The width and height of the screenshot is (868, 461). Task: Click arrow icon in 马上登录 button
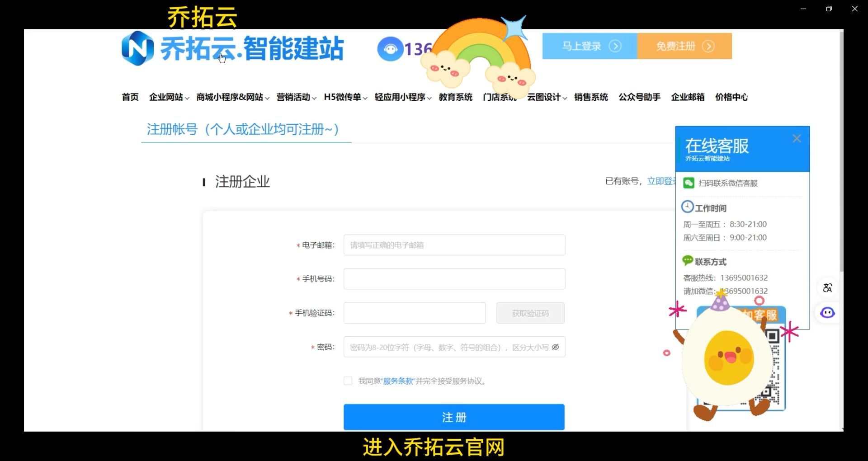pos(615,46)
